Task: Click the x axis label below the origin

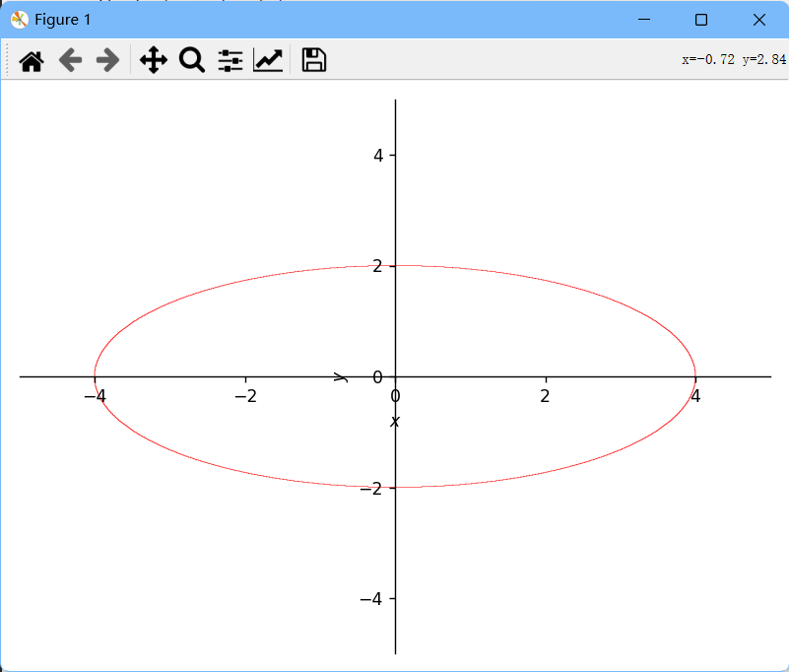Action: 395,422
